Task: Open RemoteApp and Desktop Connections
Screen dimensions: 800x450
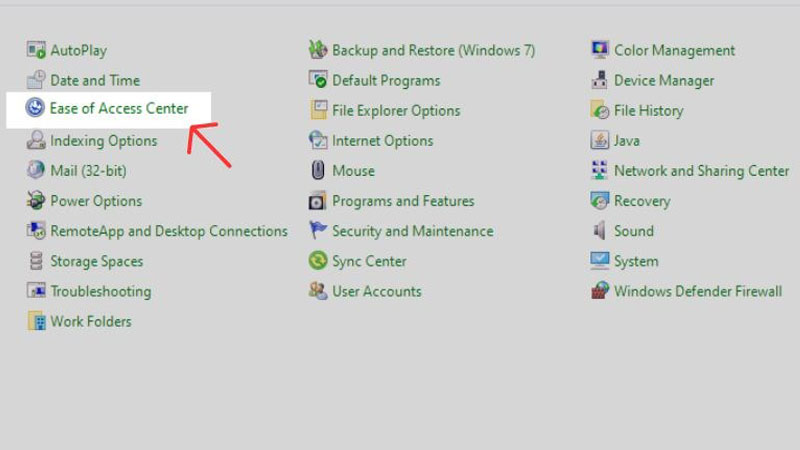Action: [168, 231]
